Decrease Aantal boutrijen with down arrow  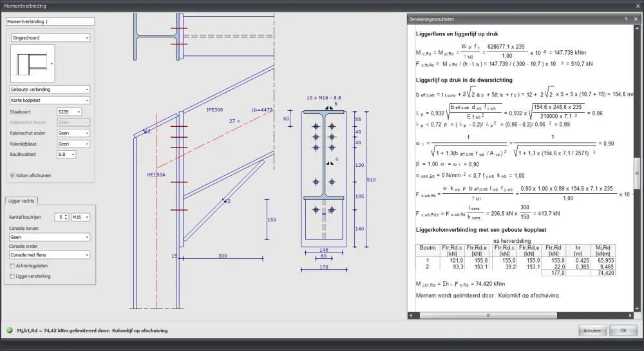click(x=66, y=219)
